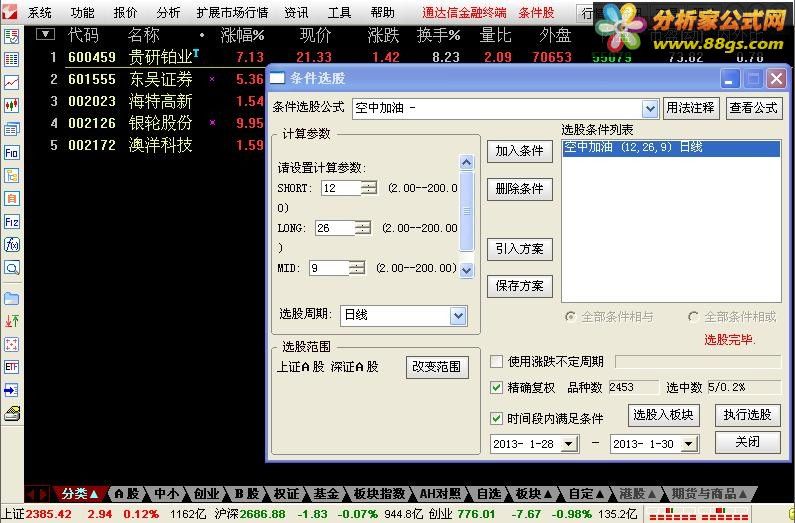The image size is (795, 523).
Task: Open the 分析 menu
Action: point(168,13)
